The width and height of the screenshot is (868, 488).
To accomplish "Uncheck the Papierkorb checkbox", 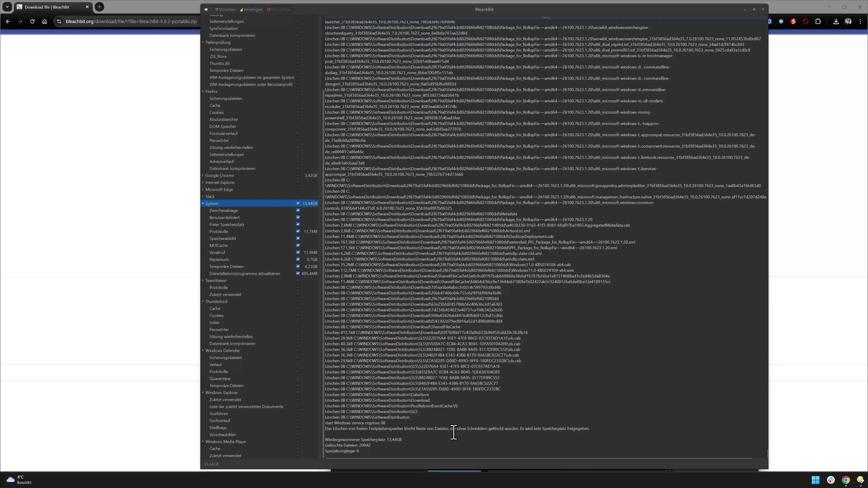I will point(298,259).
